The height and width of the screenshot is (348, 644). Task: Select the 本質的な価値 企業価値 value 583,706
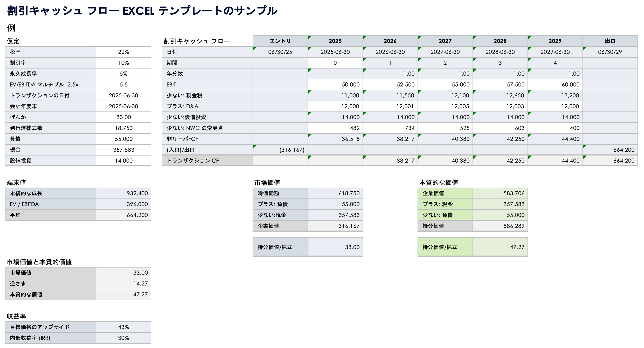pyautogui.click(x=500, y=193)
